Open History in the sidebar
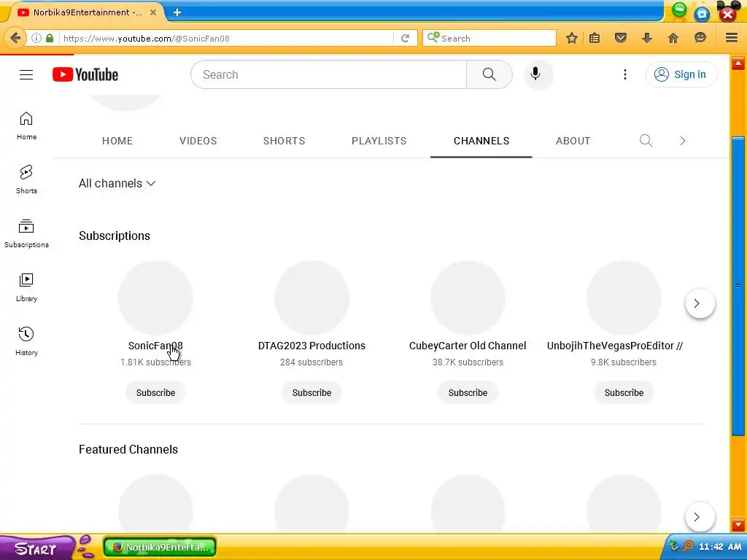 [26, 341]
